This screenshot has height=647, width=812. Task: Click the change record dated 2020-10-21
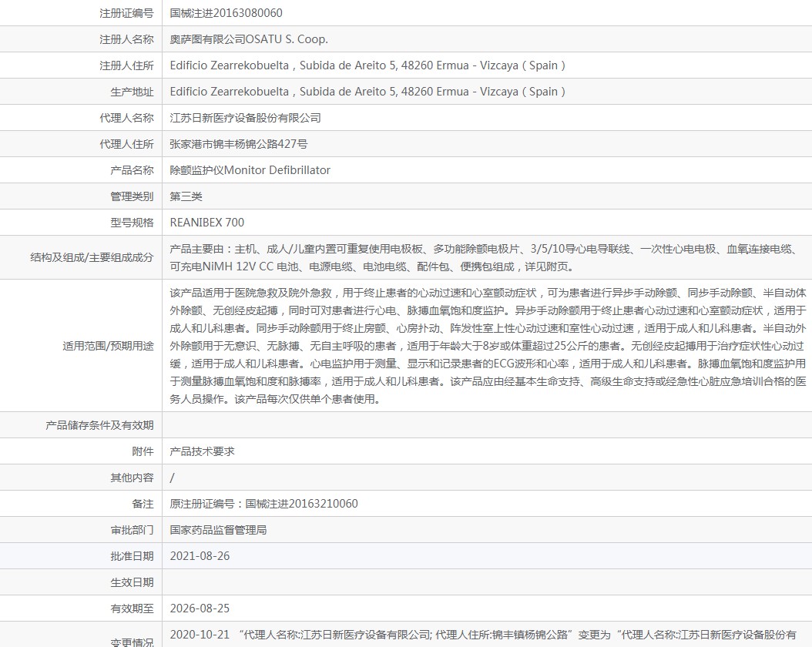click(482, 635)
